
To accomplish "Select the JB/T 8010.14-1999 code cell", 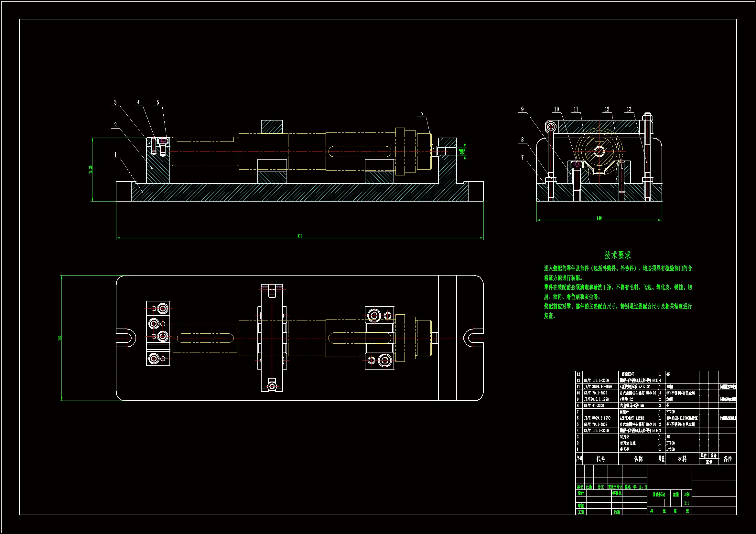I will click(x=598, y=387).
